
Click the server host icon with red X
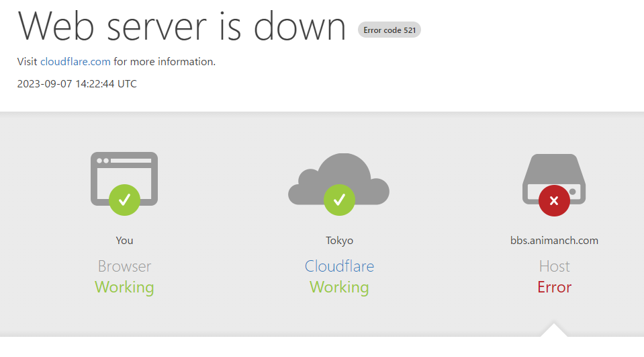pyautogui.click(x=554, y=185)
